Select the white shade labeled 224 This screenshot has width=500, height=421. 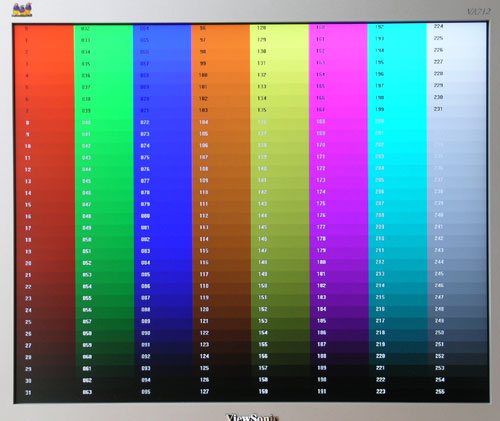click(456, 27)
